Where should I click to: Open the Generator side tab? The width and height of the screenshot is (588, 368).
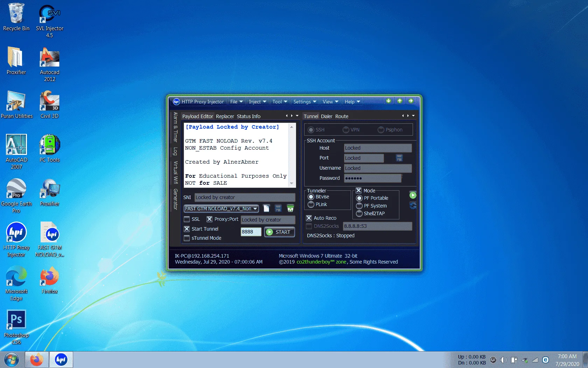[x=175, y=199]
